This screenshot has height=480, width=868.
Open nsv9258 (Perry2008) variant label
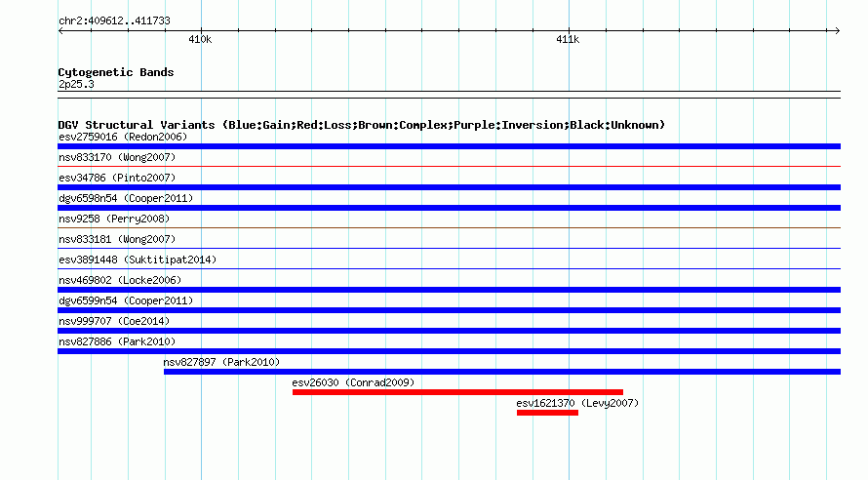pyautogui.click(x=114, y=219)
